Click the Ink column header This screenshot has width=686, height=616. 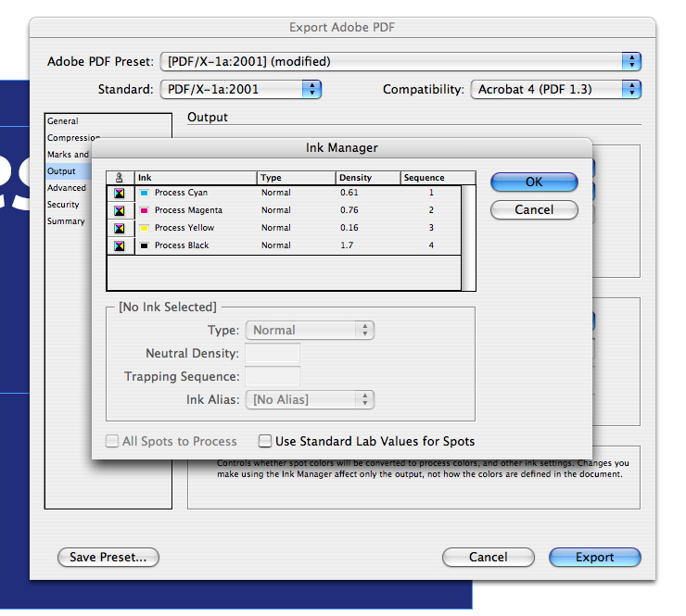(x=196, y=178)
